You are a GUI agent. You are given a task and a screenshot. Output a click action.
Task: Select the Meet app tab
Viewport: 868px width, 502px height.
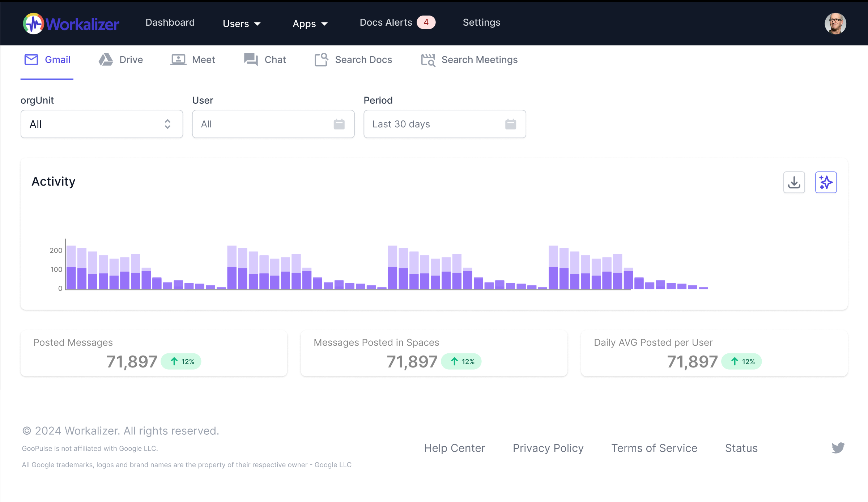tap(193, 60)
